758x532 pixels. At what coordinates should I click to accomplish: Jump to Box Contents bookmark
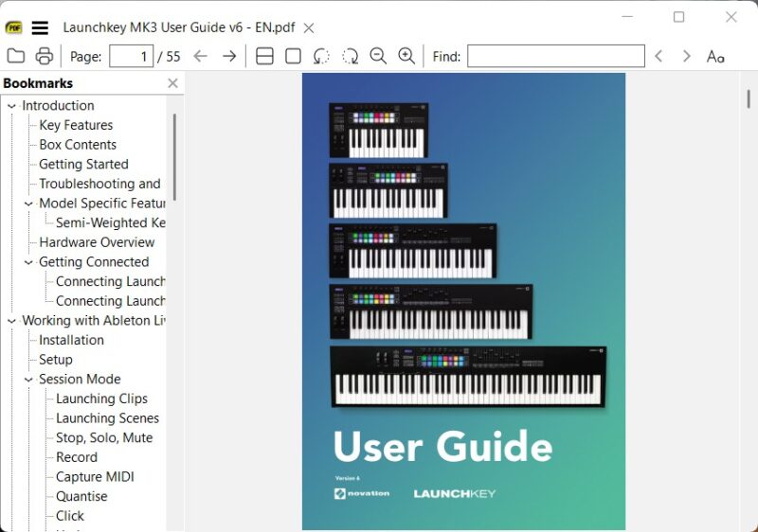(78, 145)
